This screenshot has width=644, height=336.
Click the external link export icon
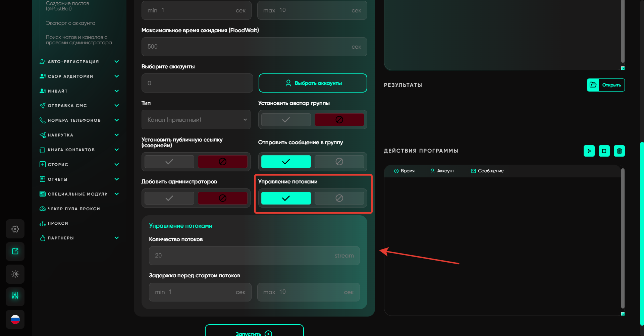[15, 251]
